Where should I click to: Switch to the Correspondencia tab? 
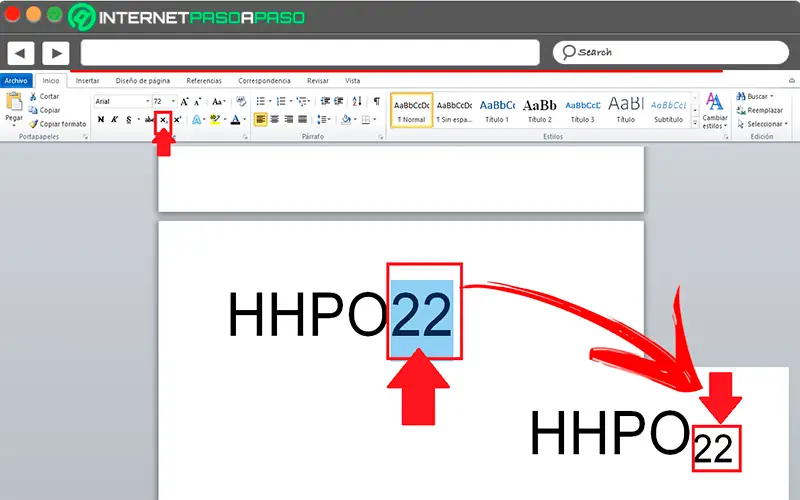coord(264,81)
